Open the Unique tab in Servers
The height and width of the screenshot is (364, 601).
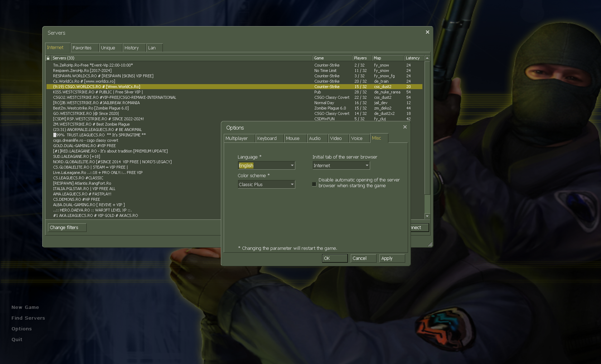coord(111,48)
